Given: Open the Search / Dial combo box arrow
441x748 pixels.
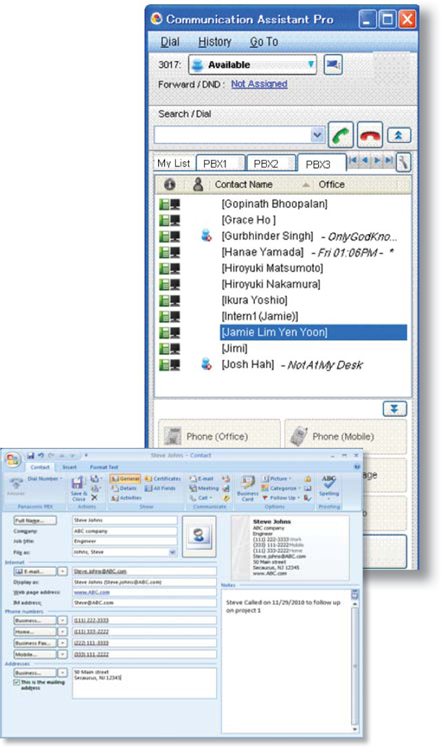Looking at the screenshot, I should [317, 135].
